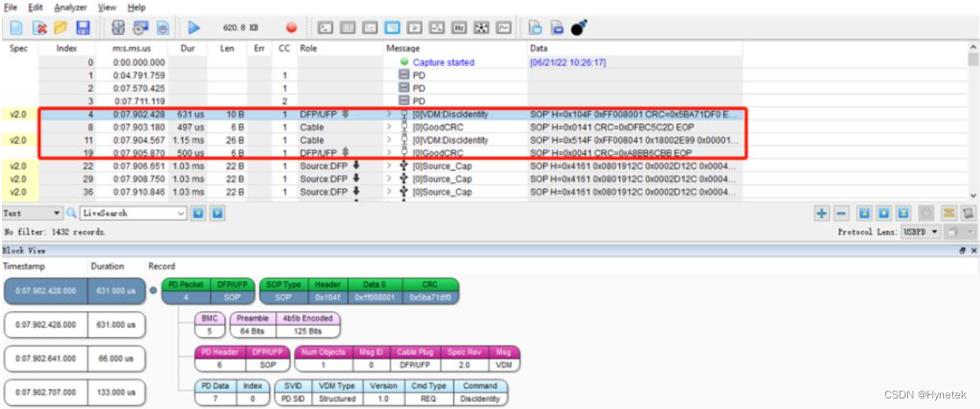
Task: Go to next search result arrow
Action: tap(217, 213)
